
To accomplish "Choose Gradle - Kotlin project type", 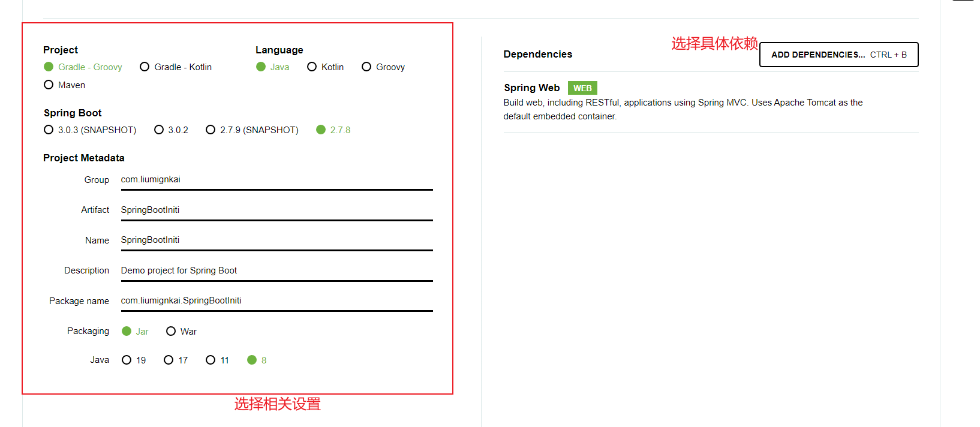I will click(145, 67).
